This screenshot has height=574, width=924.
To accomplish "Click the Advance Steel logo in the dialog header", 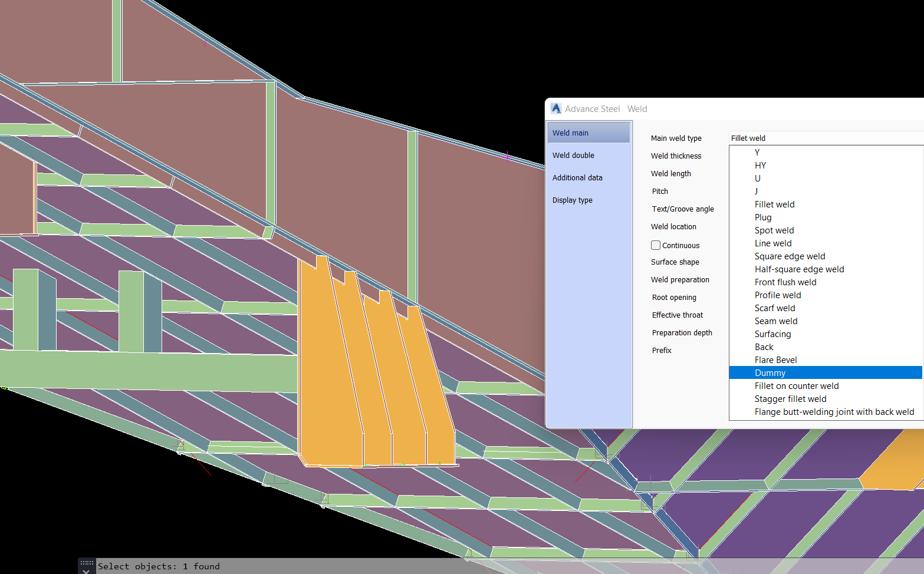I will (555, 108).
